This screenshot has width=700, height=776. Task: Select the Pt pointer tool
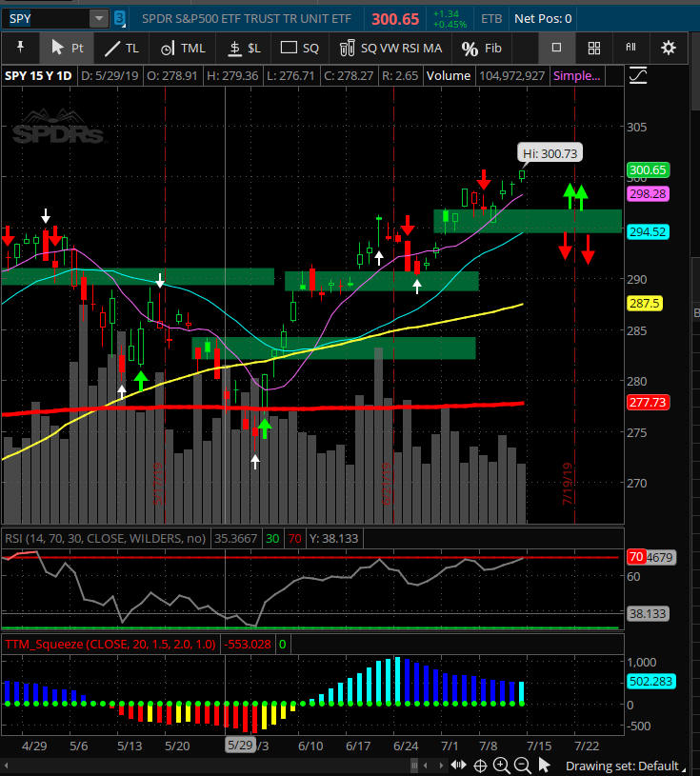[66, 48]
